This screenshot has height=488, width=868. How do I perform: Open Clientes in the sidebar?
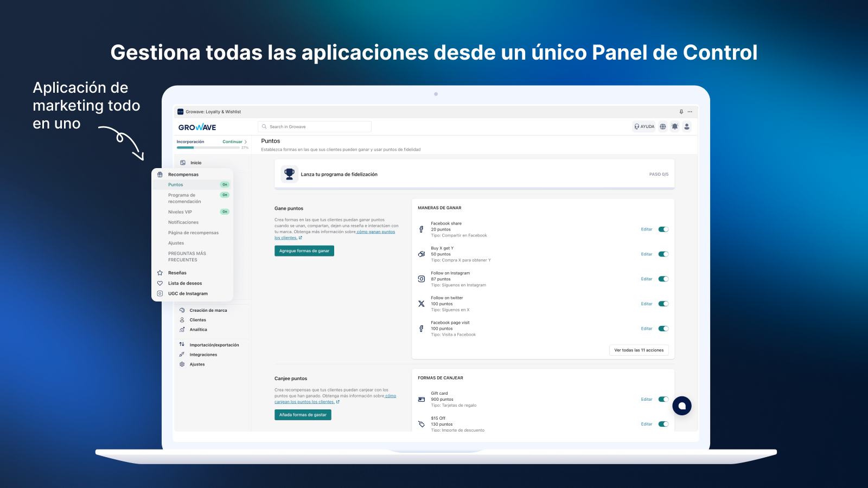tap(198, 320)
